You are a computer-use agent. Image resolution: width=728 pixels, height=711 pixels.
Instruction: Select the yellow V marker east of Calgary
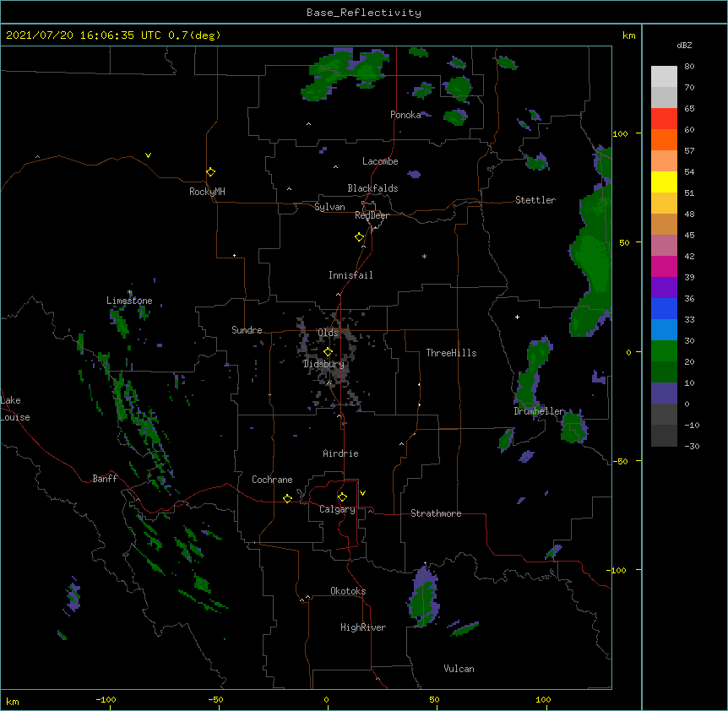362,493
